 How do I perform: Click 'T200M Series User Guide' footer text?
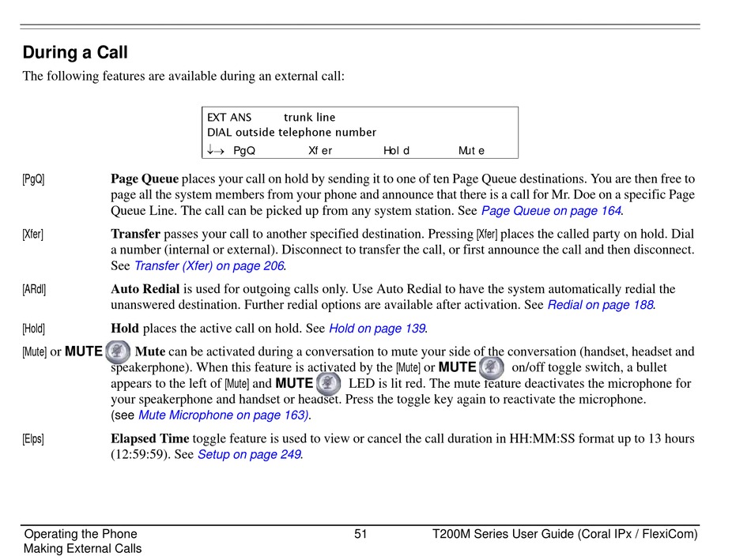[504, 534]
